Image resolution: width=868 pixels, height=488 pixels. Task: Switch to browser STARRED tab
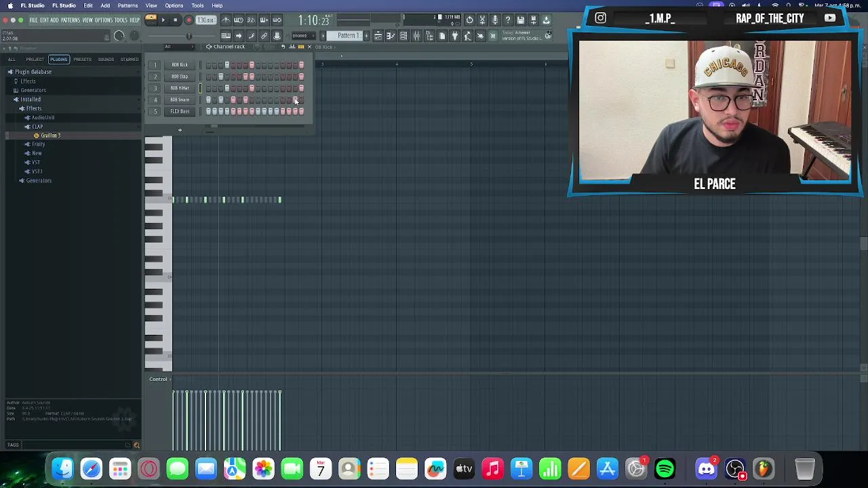(129, 59)
